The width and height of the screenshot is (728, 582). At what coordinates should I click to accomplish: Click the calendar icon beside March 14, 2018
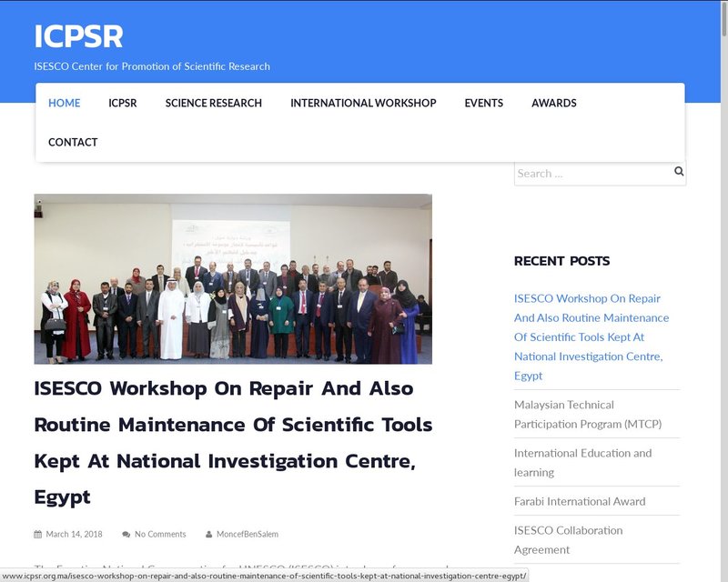[38, 534]
